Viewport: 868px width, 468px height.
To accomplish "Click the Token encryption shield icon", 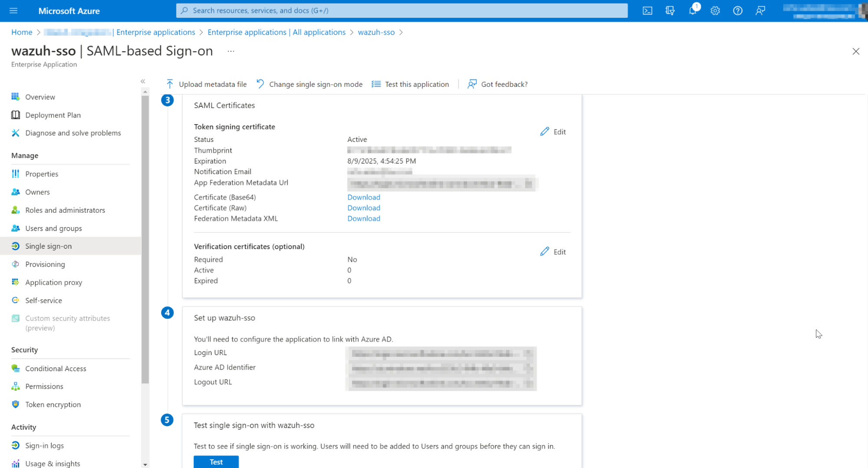I will click(16, 404).
